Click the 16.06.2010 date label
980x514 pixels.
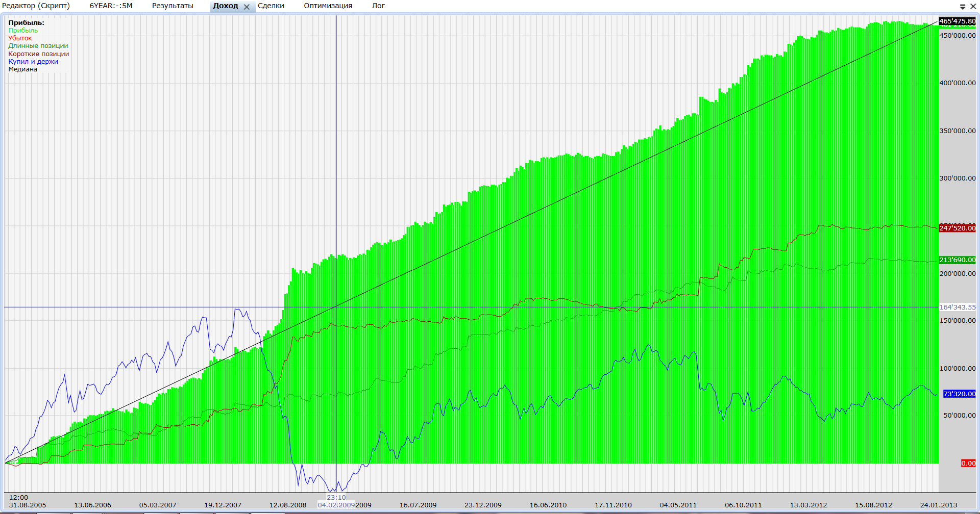(548, 505)
